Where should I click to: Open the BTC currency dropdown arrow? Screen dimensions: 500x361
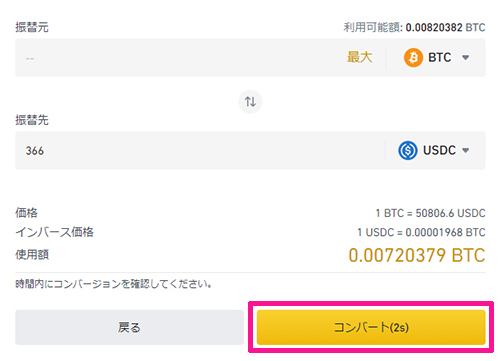point(466,58)
